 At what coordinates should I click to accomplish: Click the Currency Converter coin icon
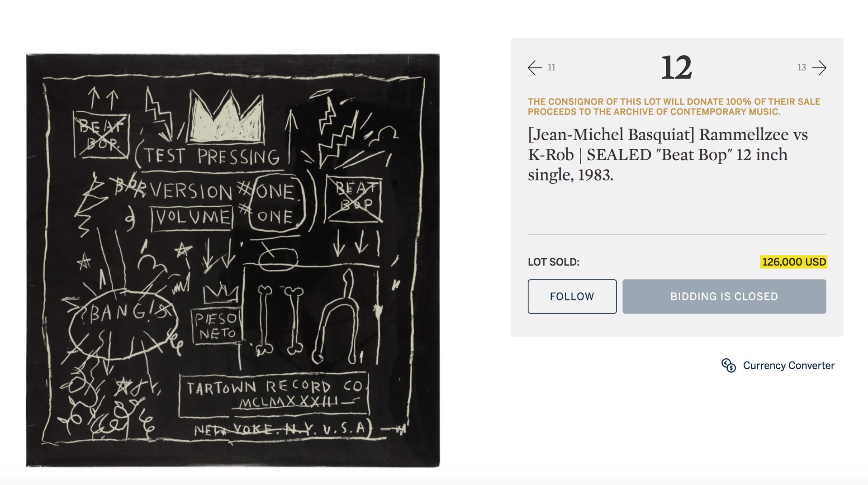(x=729, y=366)
